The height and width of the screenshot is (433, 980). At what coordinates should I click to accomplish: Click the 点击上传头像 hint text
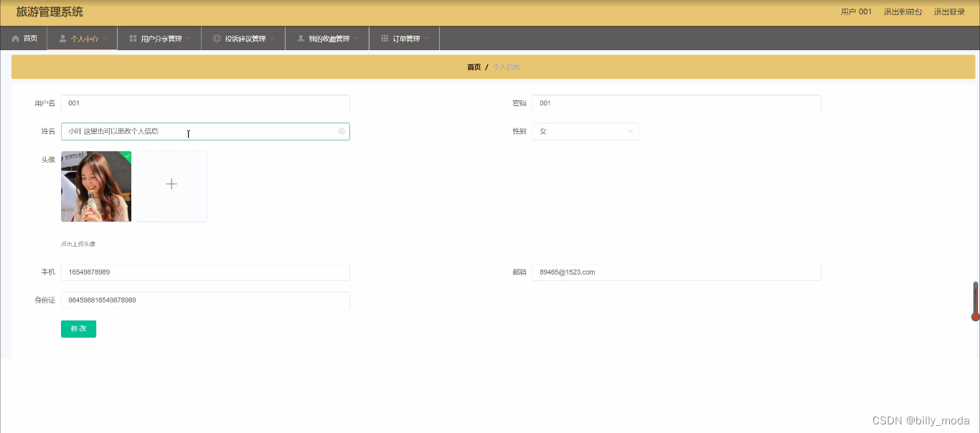(78, 244)
